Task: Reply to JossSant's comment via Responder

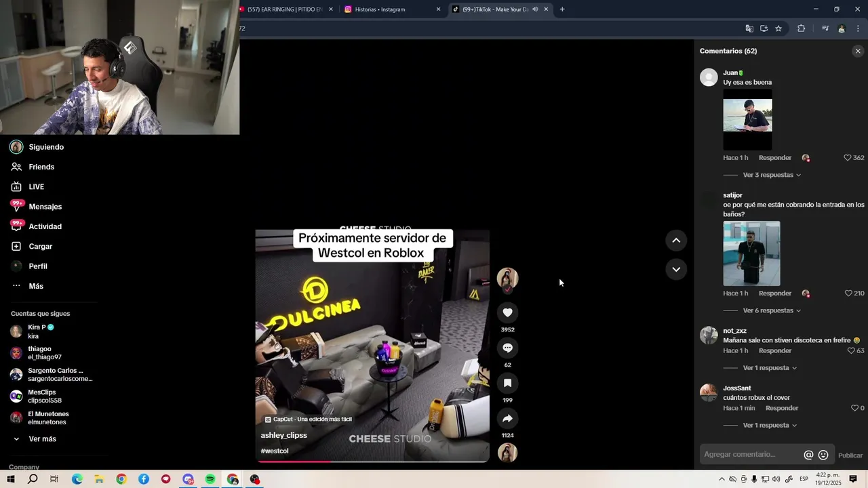Action: pyautogui.click(x=782, y=408)
